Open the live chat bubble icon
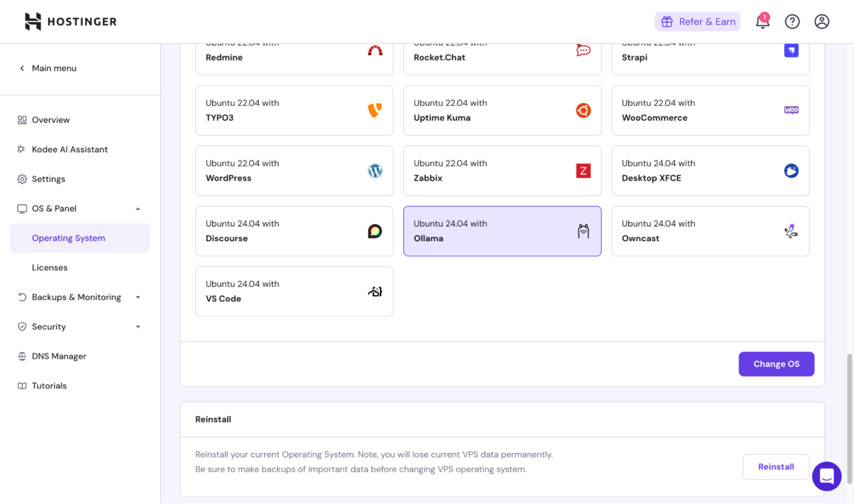This screenshot has width=854, height=504. click(x=826, y=476)
